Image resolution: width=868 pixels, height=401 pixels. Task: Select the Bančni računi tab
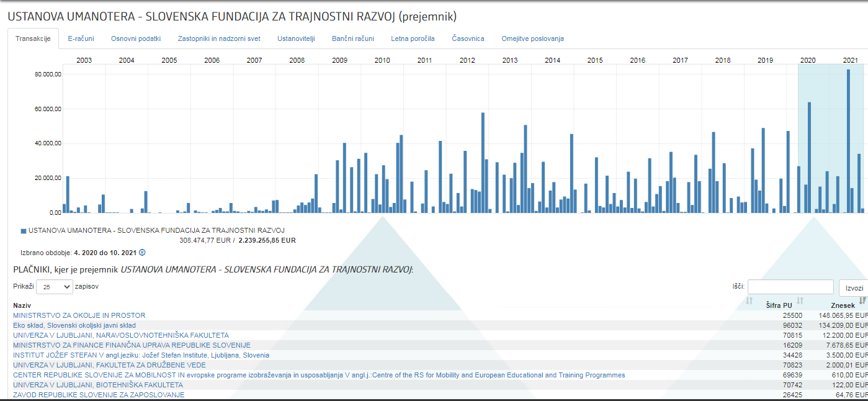click(353, 38)
